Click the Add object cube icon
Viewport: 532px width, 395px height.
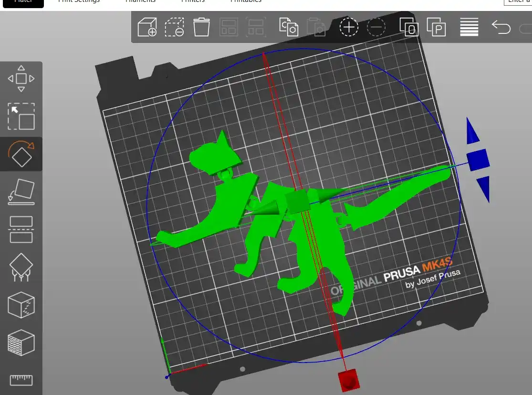click(147, 27)
